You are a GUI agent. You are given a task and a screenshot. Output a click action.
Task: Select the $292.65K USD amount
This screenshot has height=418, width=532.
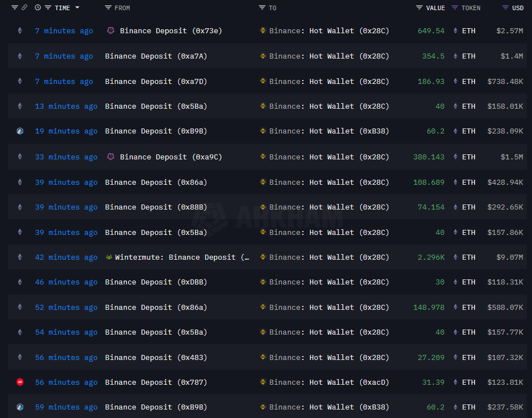coord(505,207)
